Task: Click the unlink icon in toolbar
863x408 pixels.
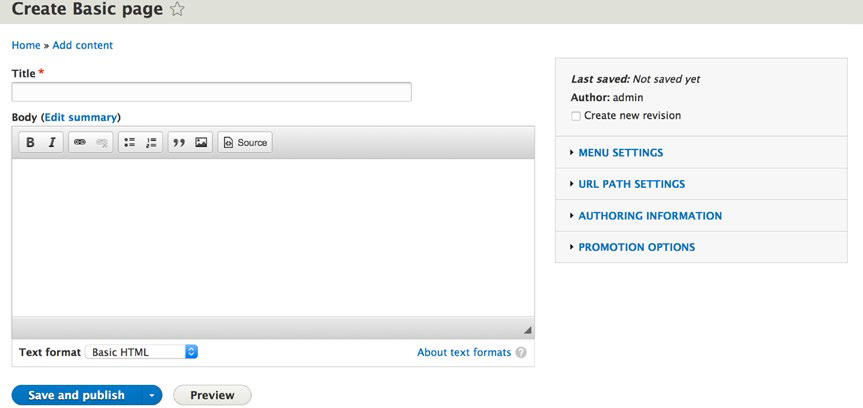Action: pos(102,142)
